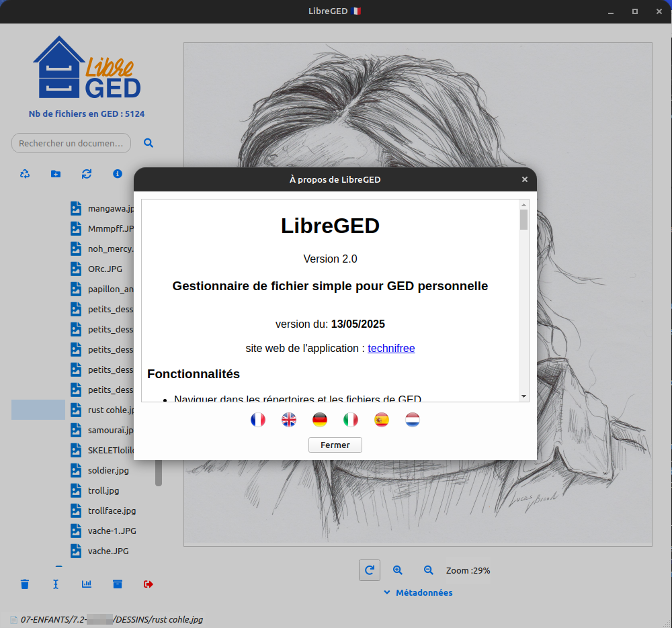Image resolution: width=672 pixels, height=628 pixels.
Task: Click the search magnifier icon
Action: [x=149, y=143]
